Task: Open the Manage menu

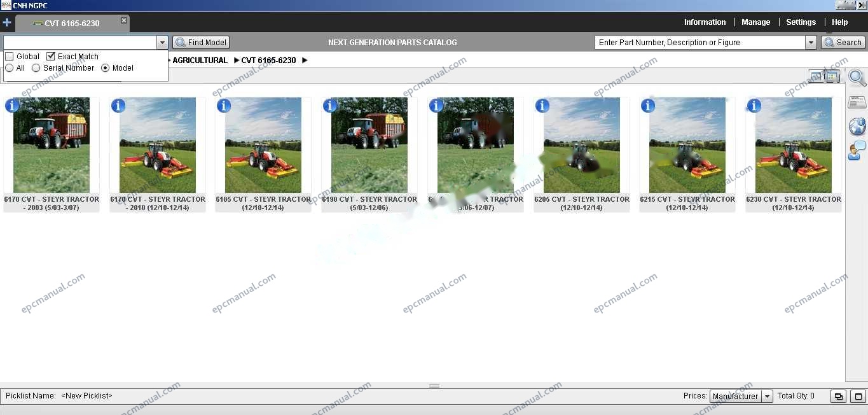Action: tap(755, 22)
